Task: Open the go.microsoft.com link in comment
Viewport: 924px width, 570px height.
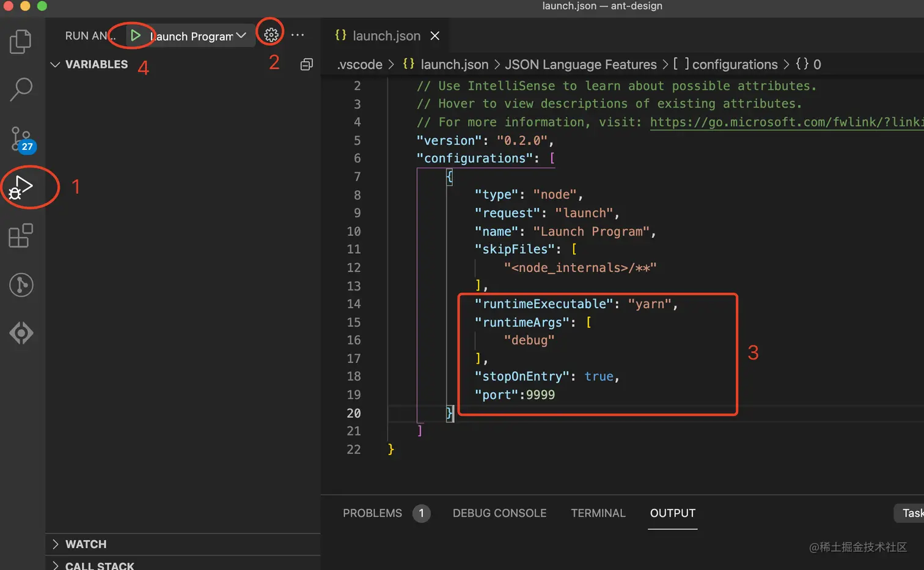Action: pos(787,122)
